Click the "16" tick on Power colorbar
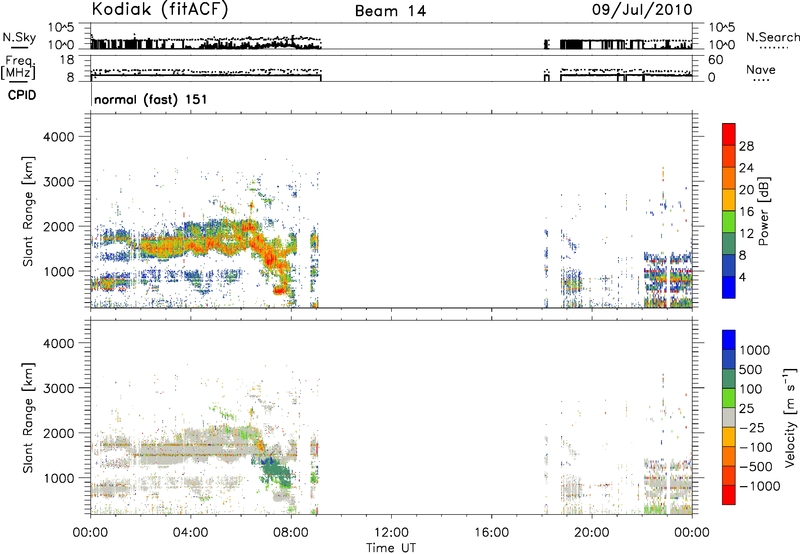Screen dimensions: 800x554 (x=746, y=212)
